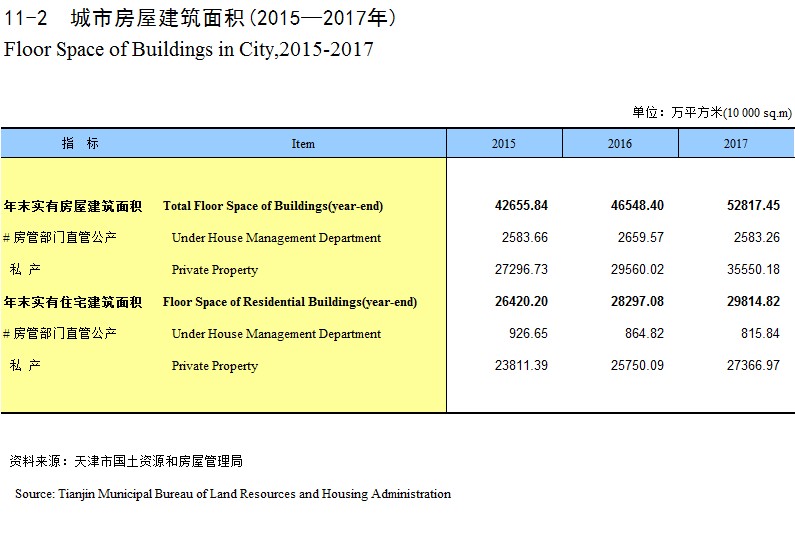Screen dimensions: 795x542
Task: Click the English 'Source: Tianjin Municipal Bureau' line
Action: (x=233, y=494)
